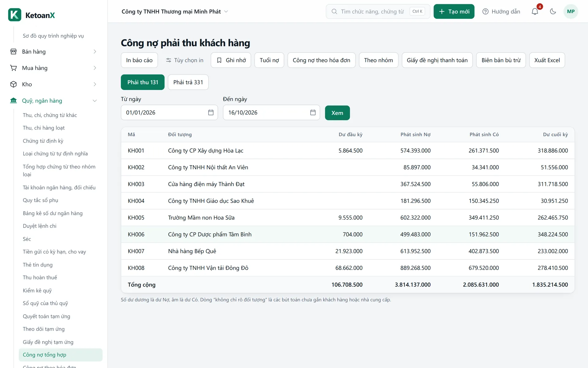Open Bảng kê số dư ngân hàng

(x=53, y=213)
